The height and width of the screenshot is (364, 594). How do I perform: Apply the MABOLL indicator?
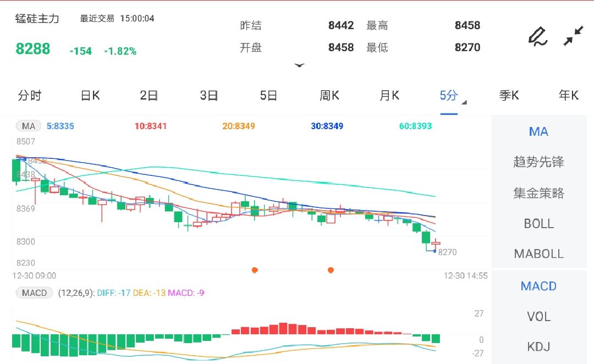coord(538,253)
